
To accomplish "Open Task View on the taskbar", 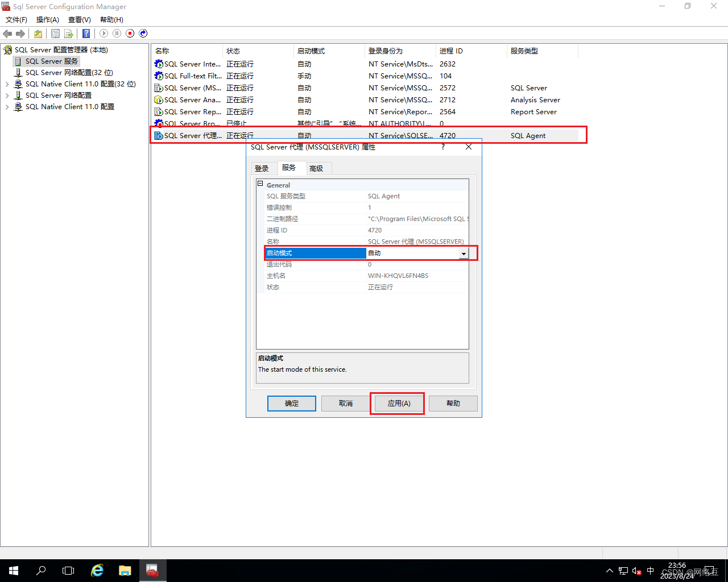I will [68, 571].
